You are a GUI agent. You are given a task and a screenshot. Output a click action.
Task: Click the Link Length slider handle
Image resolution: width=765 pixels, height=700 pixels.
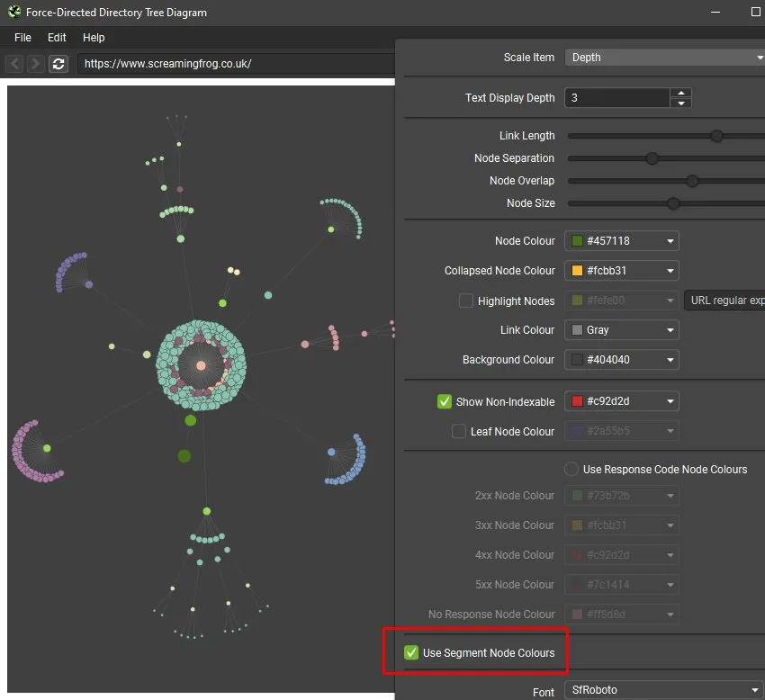pyautogui.click(x=716, y=136)
